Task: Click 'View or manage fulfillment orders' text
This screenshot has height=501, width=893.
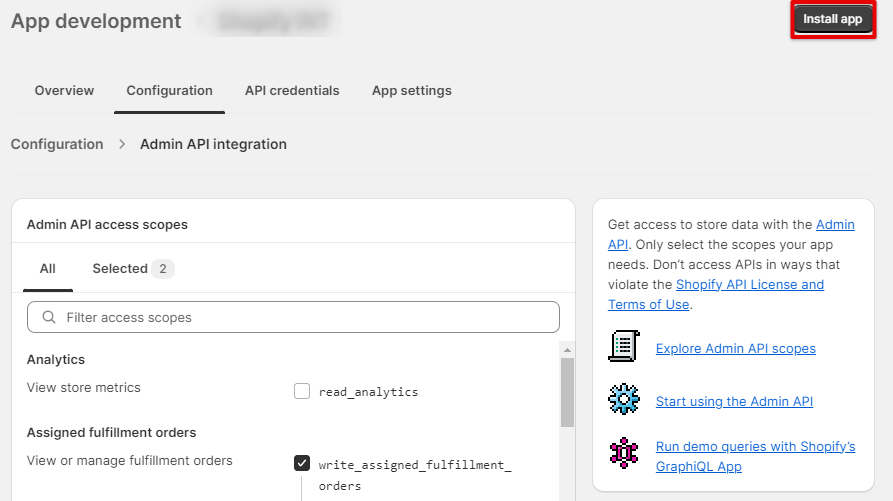Action: [x=130, y=460]
